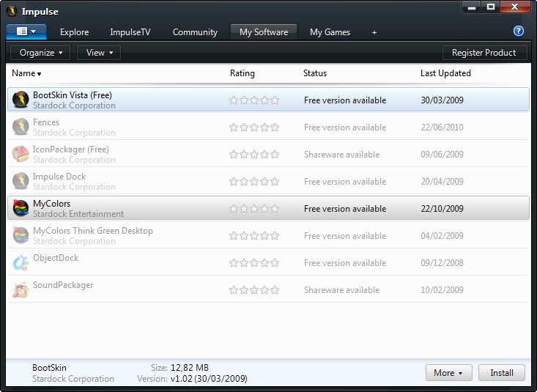Select the IconPackager (Free) entry name
Viewport: 537px width, 392px height.
(x=71, y=149)
